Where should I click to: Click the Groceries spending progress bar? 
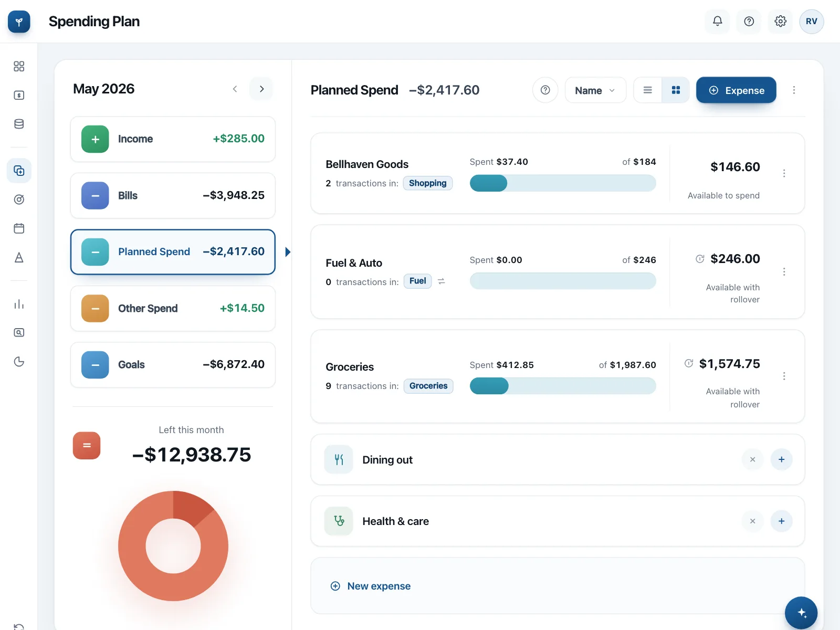tap(563, 386)
